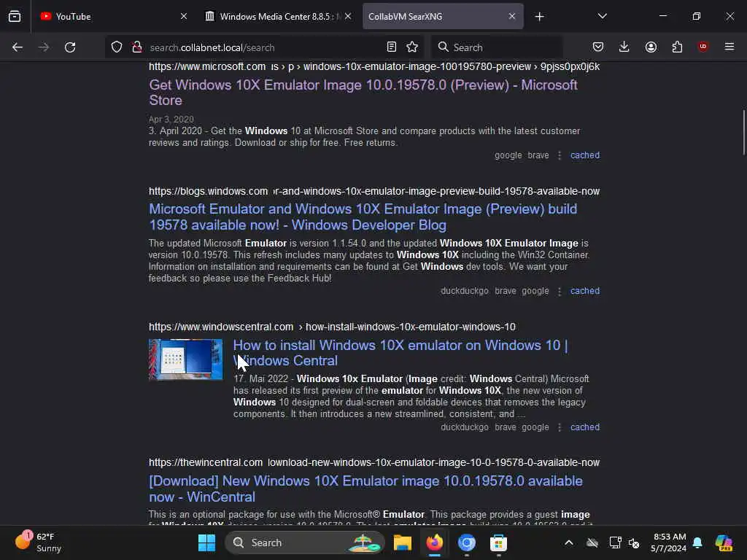This screenshot has width=747, height=560.
Task: Close the CollabVM SearXNG tab
Action: [x=511, y=16]
